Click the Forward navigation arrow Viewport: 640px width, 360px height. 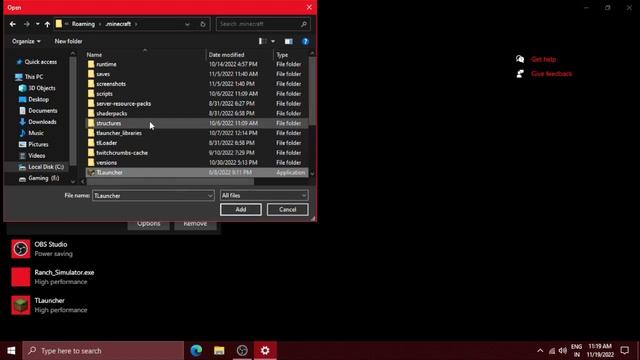point(27,24)
